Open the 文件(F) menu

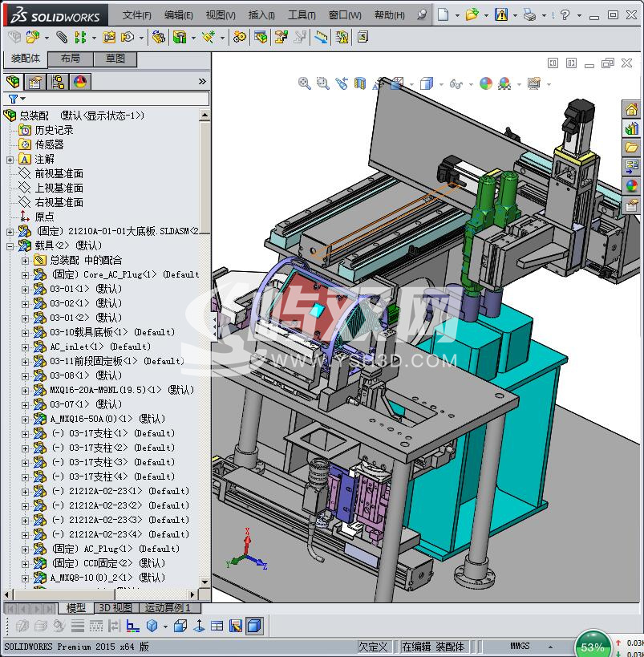tap(136, 15)
